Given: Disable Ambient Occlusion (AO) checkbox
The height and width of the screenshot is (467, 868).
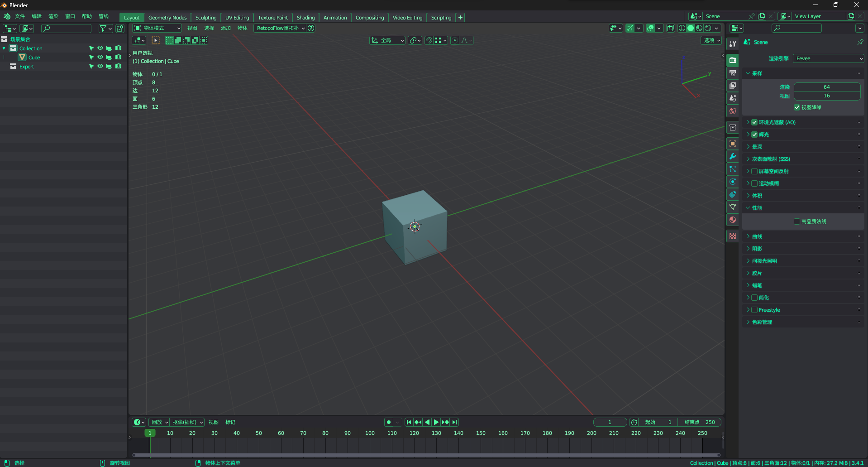Looking at the screenshot, I should (754, 122).
